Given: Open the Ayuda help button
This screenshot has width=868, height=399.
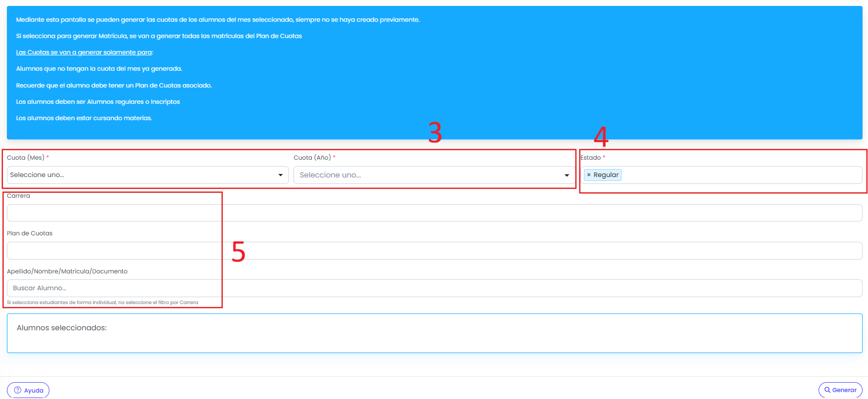Looking at the screenshot, I should [x=28, y=390].
